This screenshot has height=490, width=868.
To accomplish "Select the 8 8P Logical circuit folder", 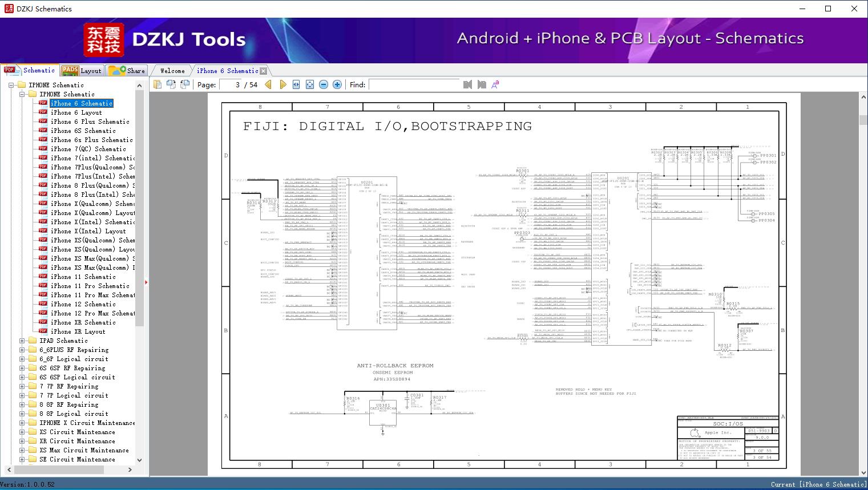I will click(74, 414).
